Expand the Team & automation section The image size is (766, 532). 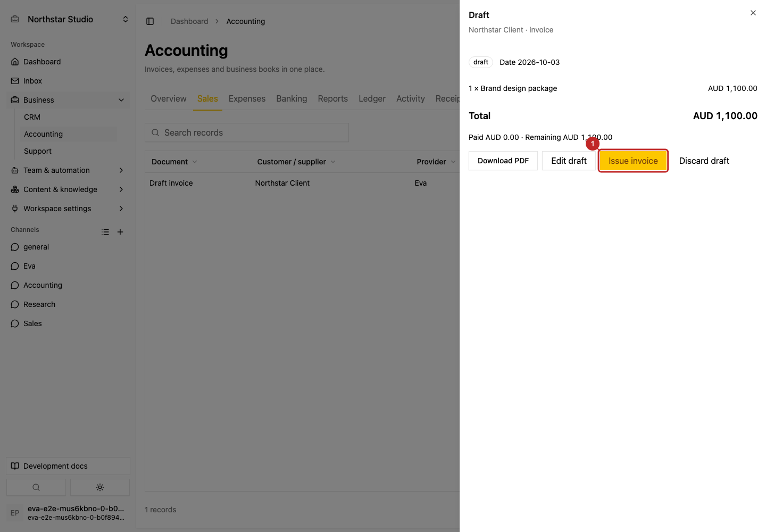[121, 170]
